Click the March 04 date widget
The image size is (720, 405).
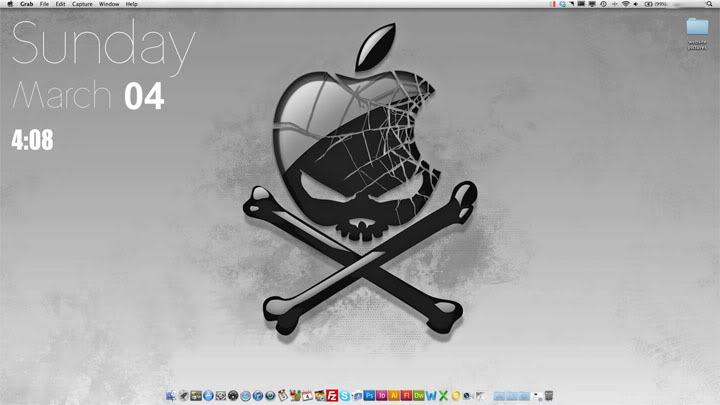coord(88,96)
